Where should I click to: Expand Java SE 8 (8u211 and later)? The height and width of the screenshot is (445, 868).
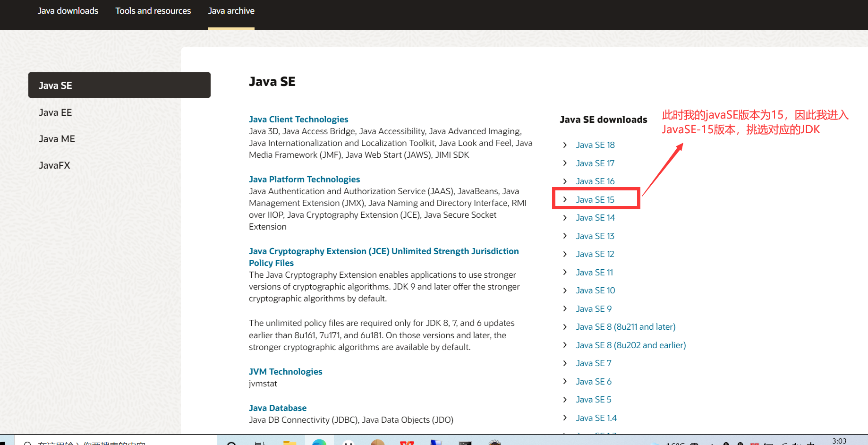coord(625,326)
